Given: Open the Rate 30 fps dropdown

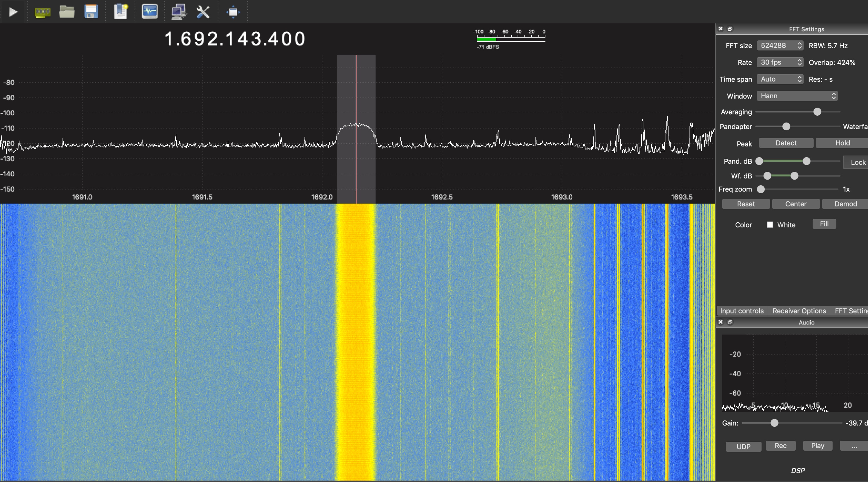Looking at the screenshot, I should click(780, 62).
